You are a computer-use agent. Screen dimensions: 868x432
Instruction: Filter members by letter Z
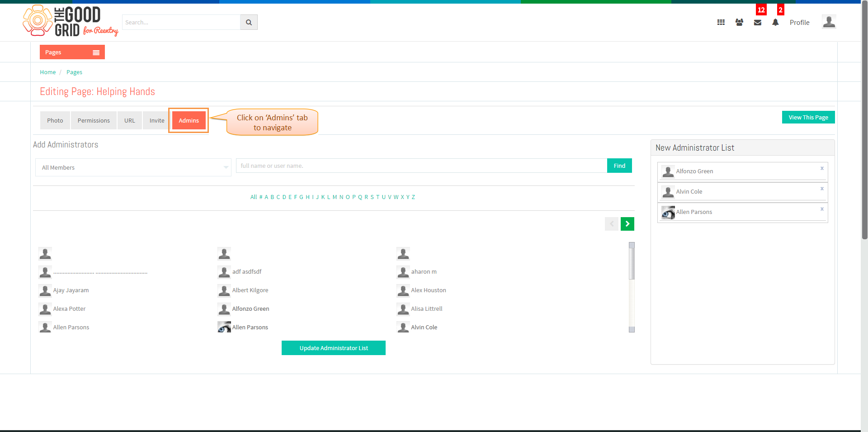413,197
